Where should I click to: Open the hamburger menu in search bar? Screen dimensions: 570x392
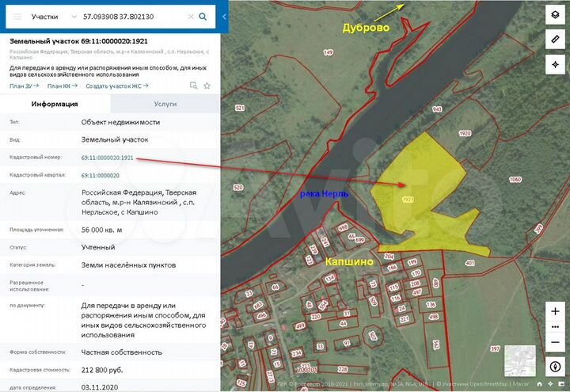(17, 16)
